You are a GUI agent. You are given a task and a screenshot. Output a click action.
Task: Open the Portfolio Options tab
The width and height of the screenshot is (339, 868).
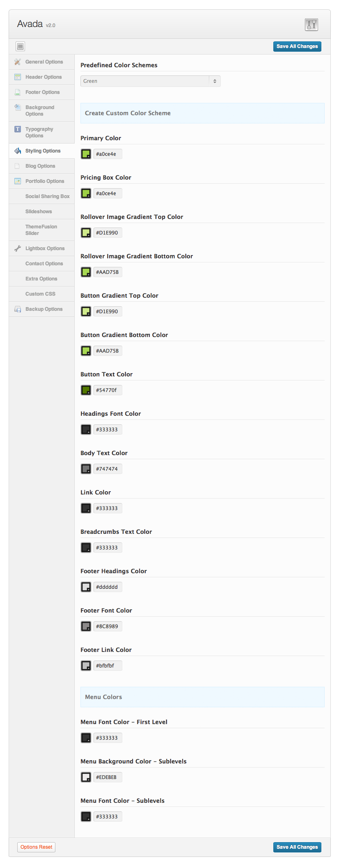tap(44, 181)
